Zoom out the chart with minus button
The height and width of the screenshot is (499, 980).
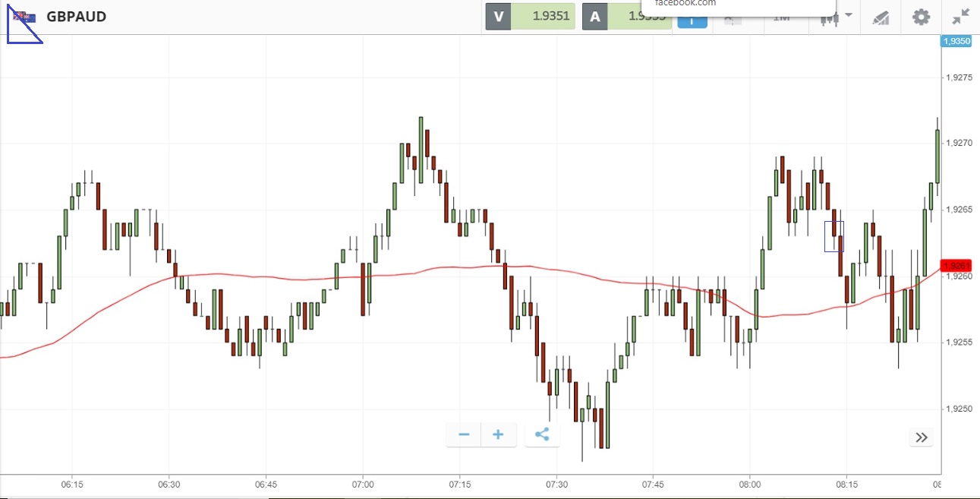464,435
